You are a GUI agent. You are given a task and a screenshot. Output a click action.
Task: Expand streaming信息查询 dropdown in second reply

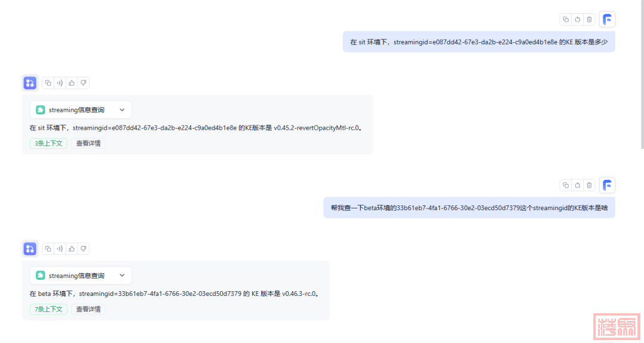tap(122, 276)
